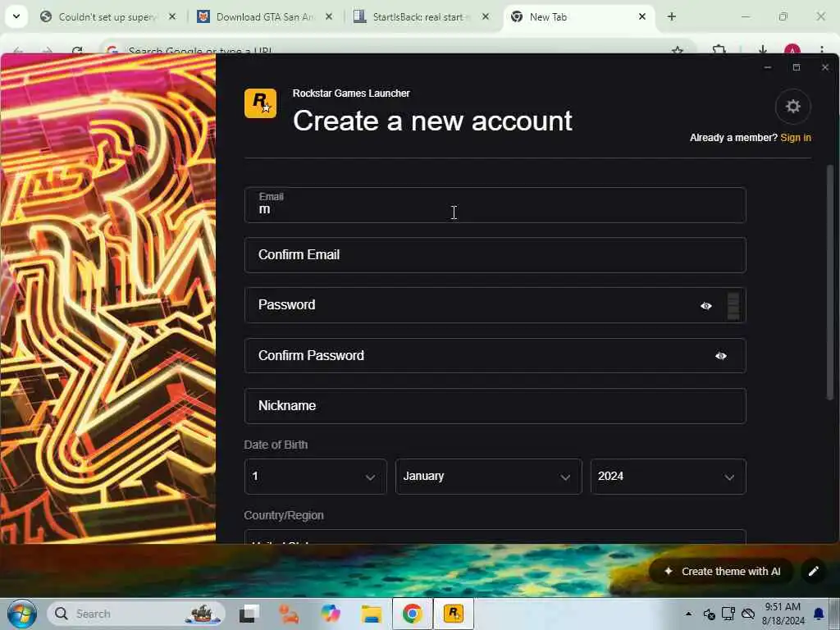Open the launcher settings gear
Screen dimensions: 840x630
[792, 107]
